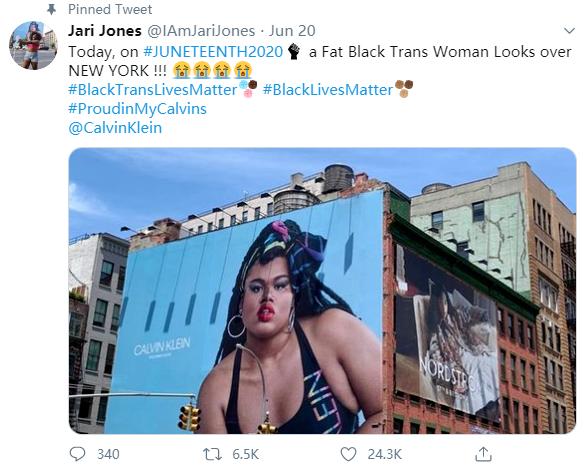Click the pinned tweet pushpin icon
The width and height of the screenshot is (588, 470).
[51, 9]
